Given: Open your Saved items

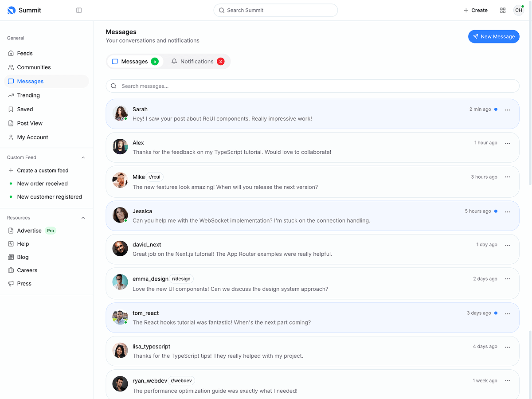Looking at the screenshot, I should click(26, 109).
